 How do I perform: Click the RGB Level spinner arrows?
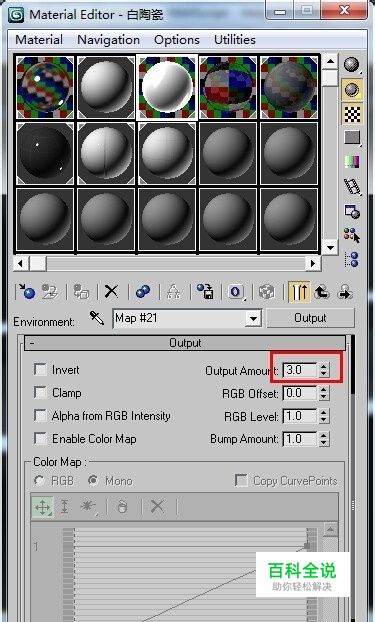(x=324, y=416)
